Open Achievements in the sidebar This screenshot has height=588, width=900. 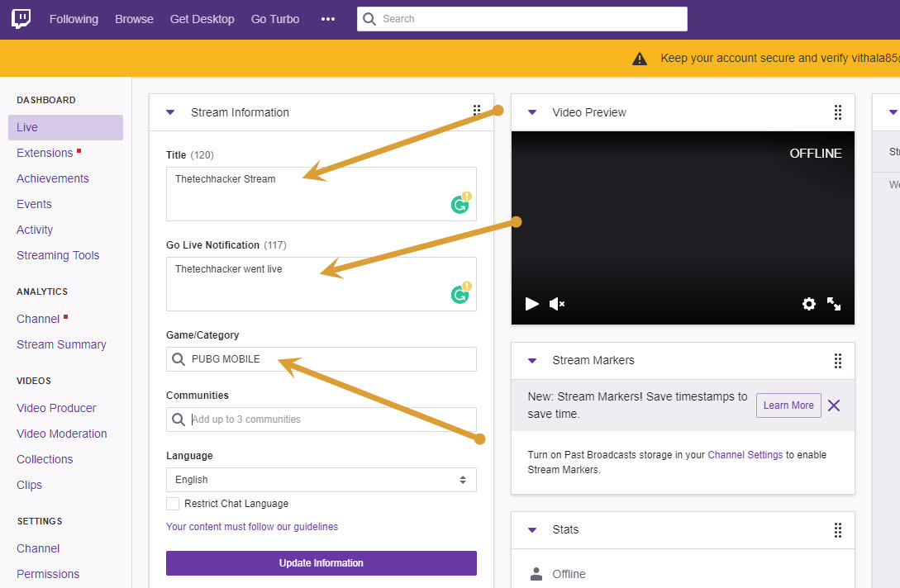(53, 178)
